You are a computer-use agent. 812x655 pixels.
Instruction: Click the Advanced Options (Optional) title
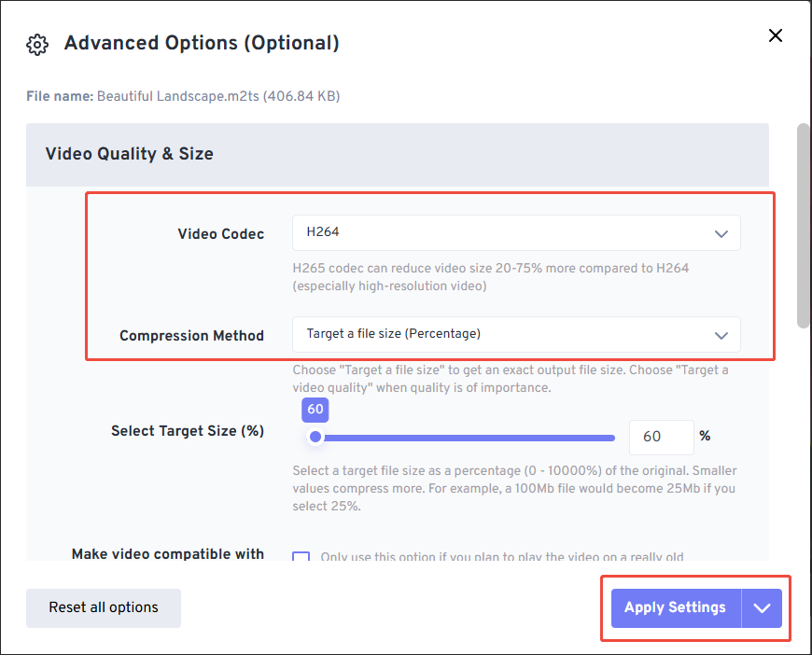pyautogui.click(x=202, y=43)
